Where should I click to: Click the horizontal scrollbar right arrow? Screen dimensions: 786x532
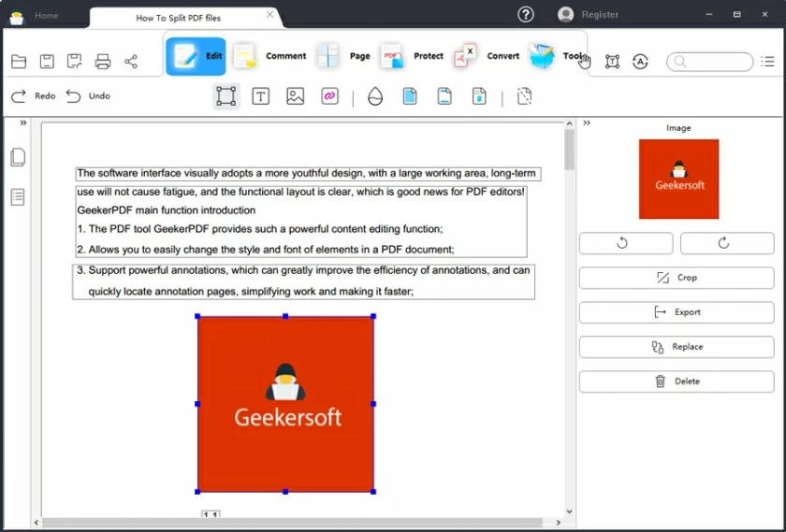point(558,523)
